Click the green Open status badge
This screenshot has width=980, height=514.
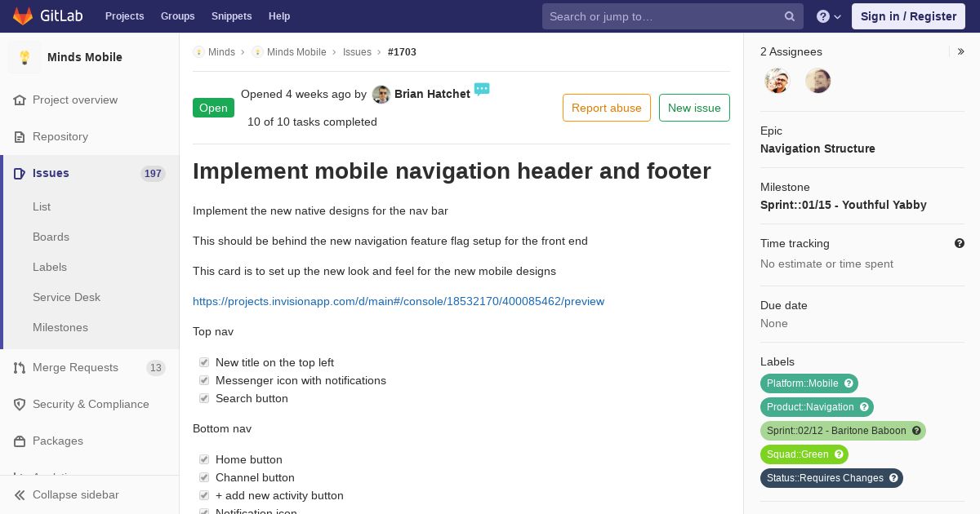click(213, 108)
